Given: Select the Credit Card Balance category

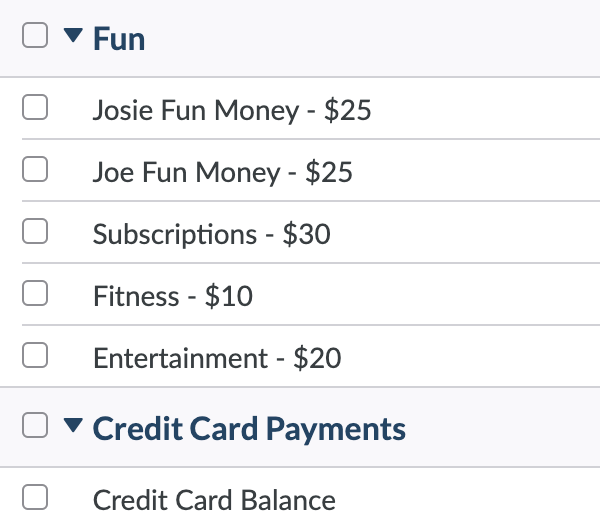Looking at the screenshot, I should pos(214,499).
